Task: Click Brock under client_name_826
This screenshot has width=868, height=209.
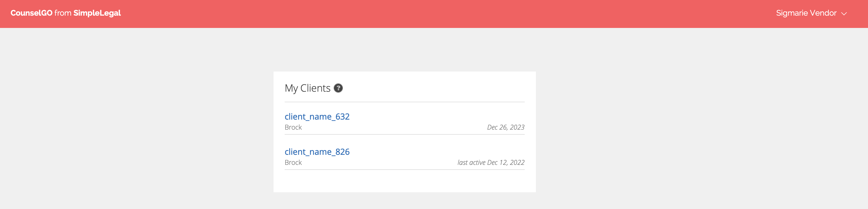Action: (x=293, y=163)
